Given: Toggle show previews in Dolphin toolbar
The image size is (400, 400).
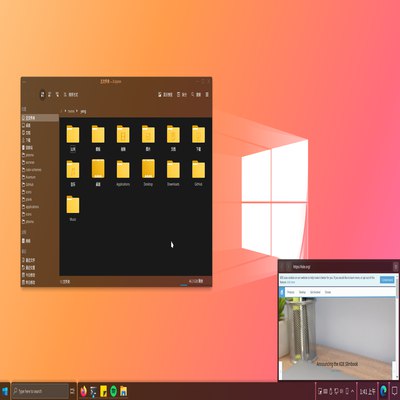Looking at the screenshot, I should click(166, 95).
